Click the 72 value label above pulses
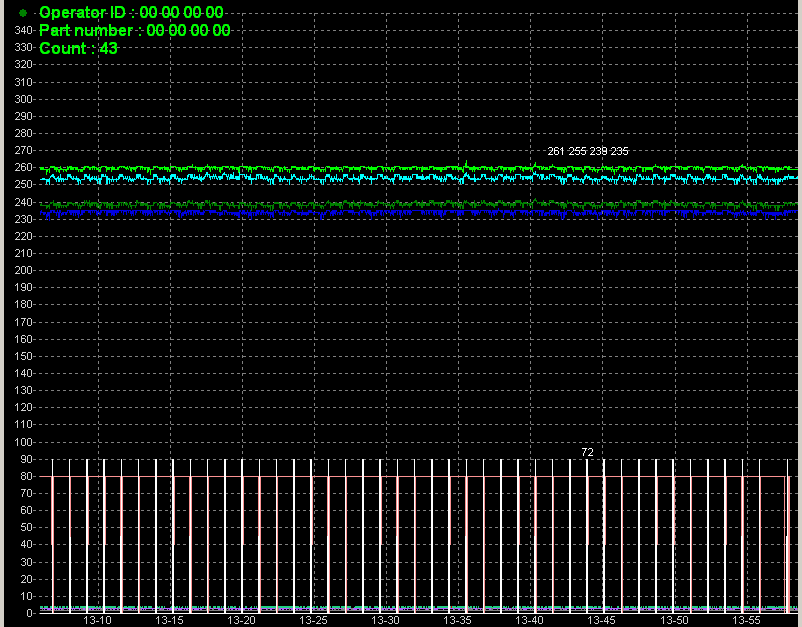 point(587,453)
